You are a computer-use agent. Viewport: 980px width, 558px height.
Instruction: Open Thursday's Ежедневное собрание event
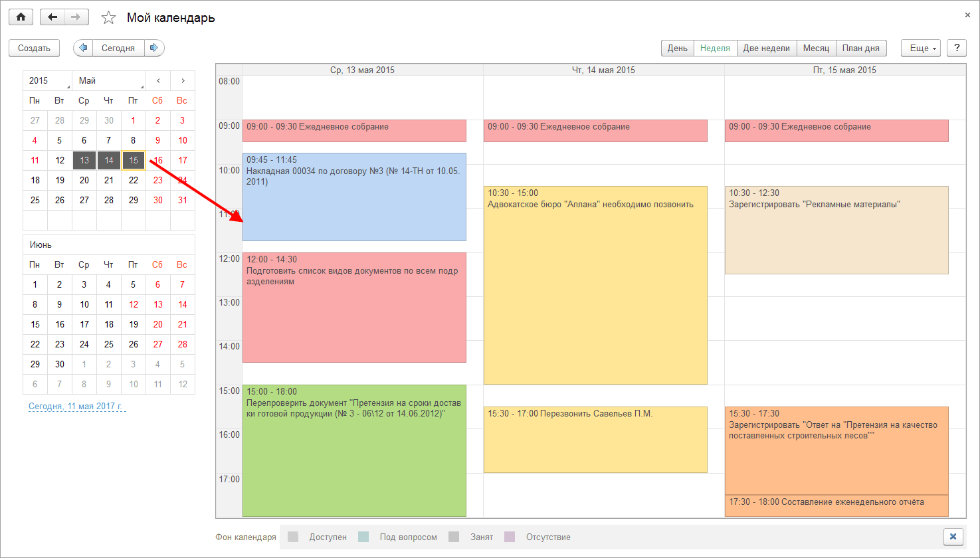click(595, 131)
